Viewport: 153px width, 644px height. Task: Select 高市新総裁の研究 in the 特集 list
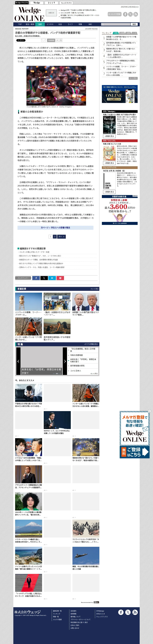point(77,365)
